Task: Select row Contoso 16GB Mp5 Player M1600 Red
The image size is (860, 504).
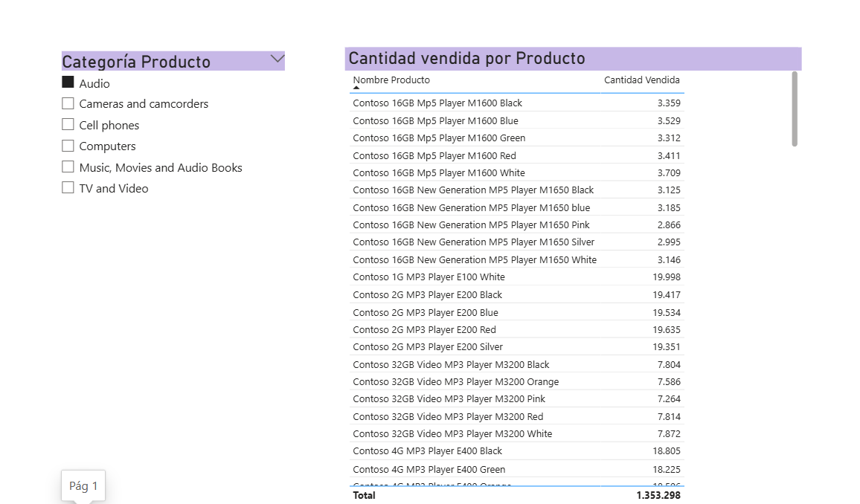Action: [516, 155]
